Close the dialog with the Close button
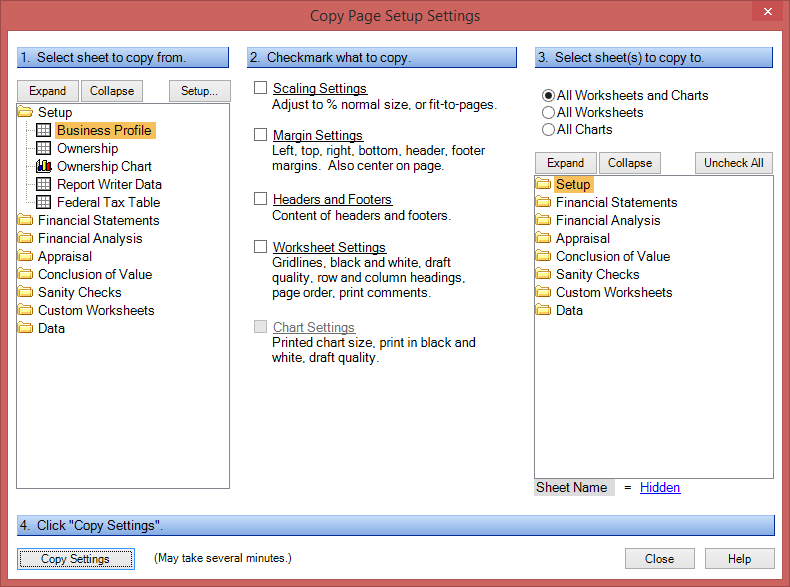This screenshot has height=587, width=790. (660, 559)
